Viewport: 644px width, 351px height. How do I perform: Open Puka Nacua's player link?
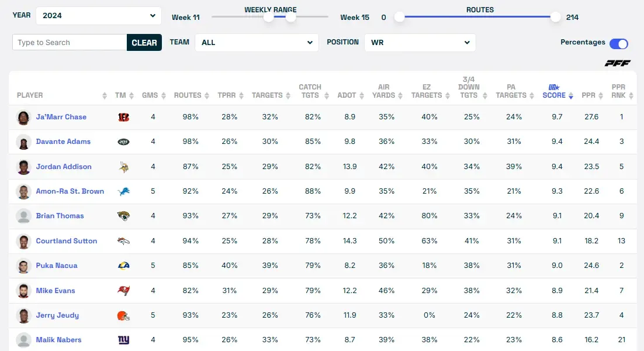57,266
